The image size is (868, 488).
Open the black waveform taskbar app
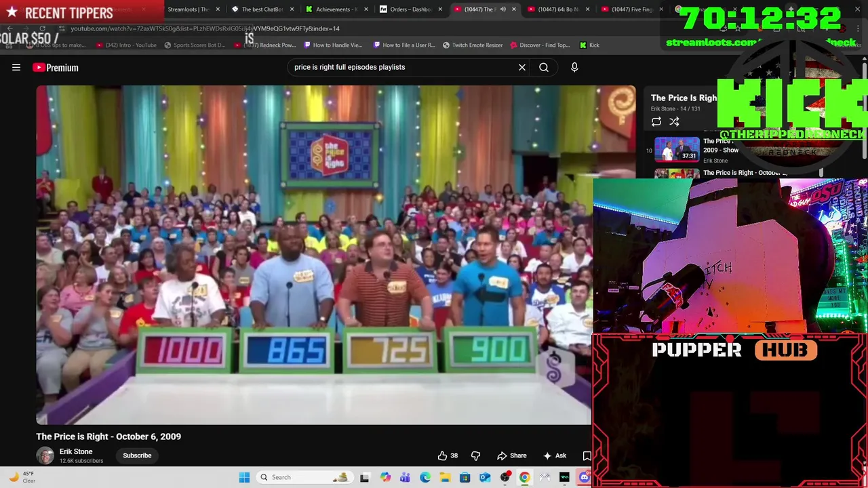(564, 477)
